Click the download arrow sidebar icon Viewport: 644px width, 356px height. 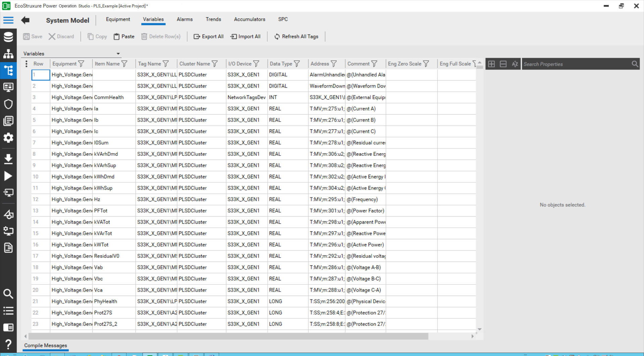click(x=8, y=159)
